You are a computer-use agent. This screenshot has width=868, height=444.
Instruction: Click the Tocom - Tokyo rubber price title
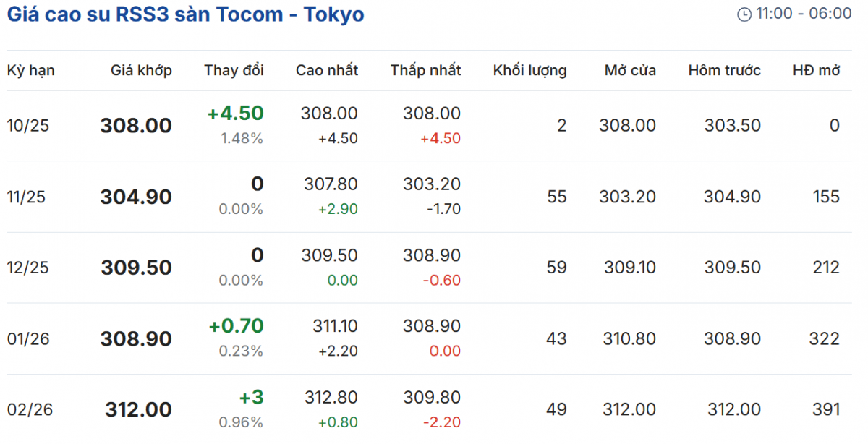pyautogui.click(x=186, y=14)
